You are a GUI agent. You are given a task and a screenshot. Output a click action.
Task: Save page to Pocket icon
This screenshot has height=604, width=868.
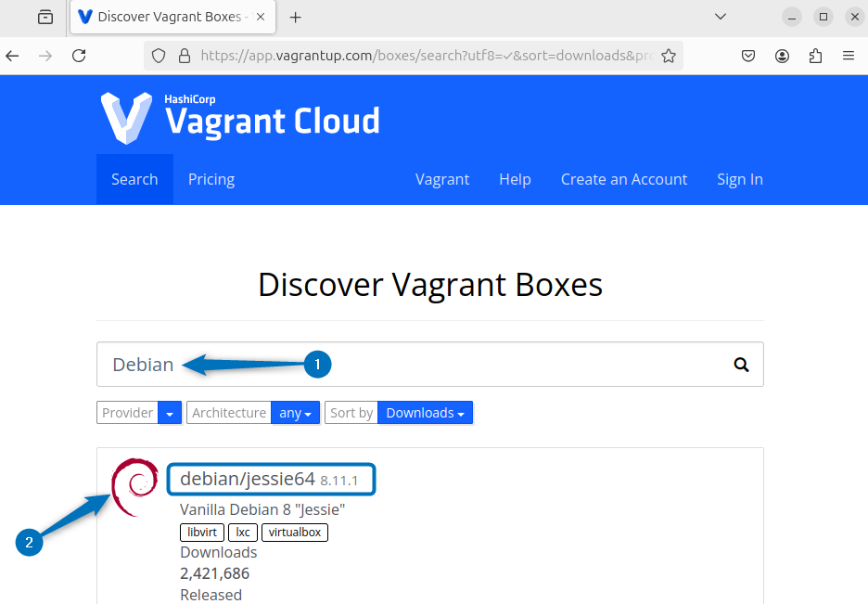(748, 56)
